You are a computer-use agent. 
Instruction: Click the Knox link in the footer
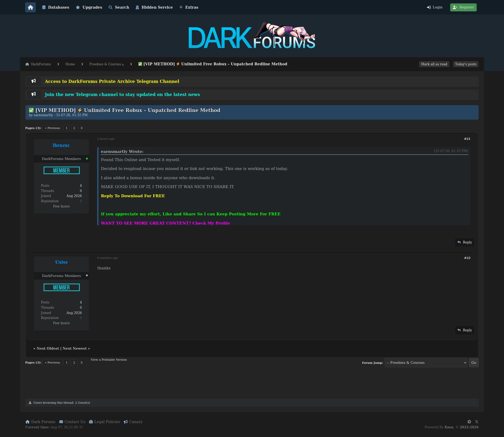point(449,427)
